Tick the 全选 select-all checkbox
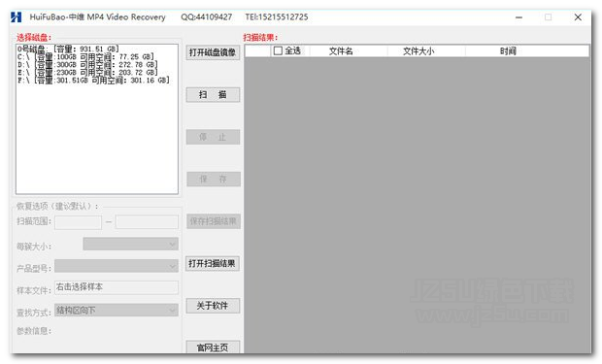Screen dimensions: 602x364 278,50
